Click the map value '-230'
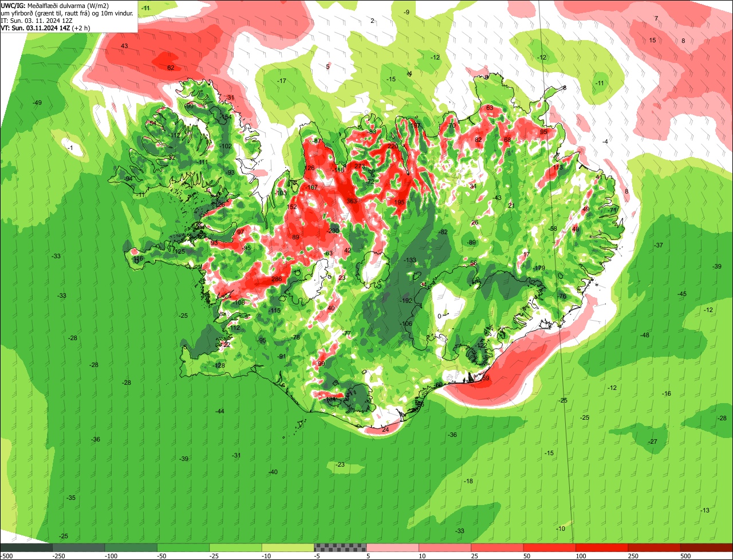This screenshot has width=733, height=560. [333, 231]
